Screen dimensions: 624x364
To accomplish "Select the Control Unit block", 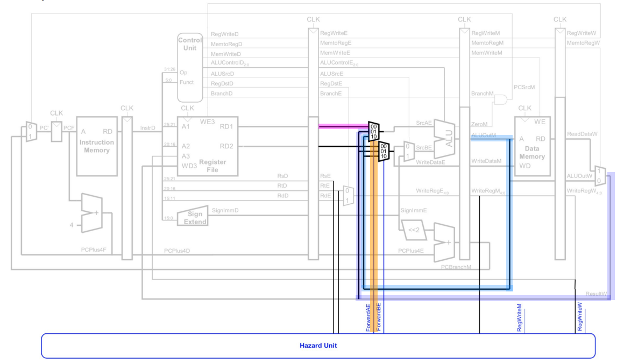I will 189,67.
